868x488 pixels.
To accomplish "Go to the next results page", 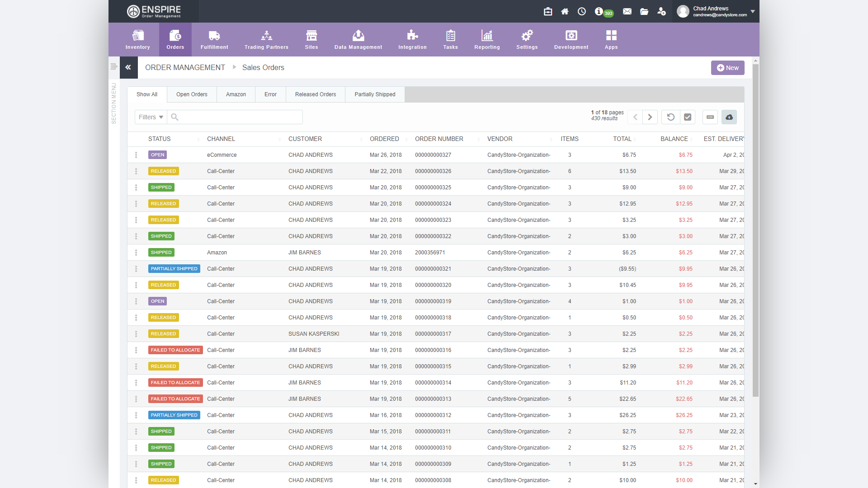I will (x=650, y=117).
